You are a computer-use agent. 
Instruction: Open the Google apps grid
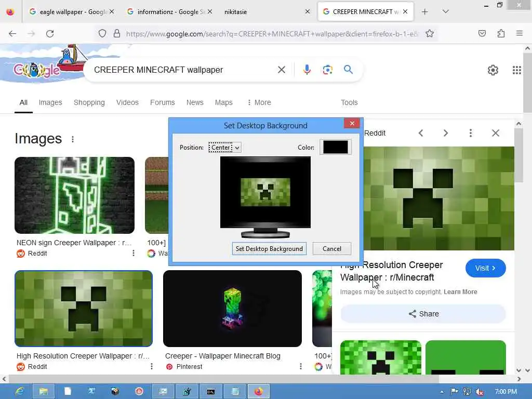click(516, 70)
